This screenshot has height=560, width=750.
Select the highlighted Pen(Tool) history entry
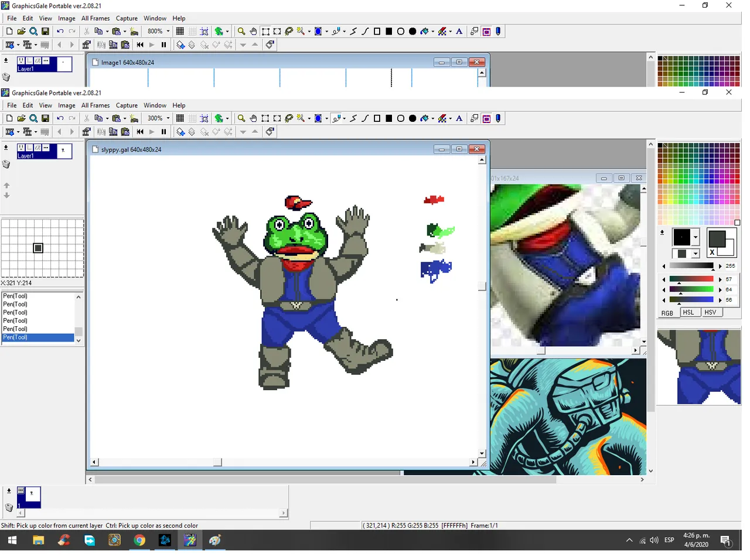tap(38, 337)
